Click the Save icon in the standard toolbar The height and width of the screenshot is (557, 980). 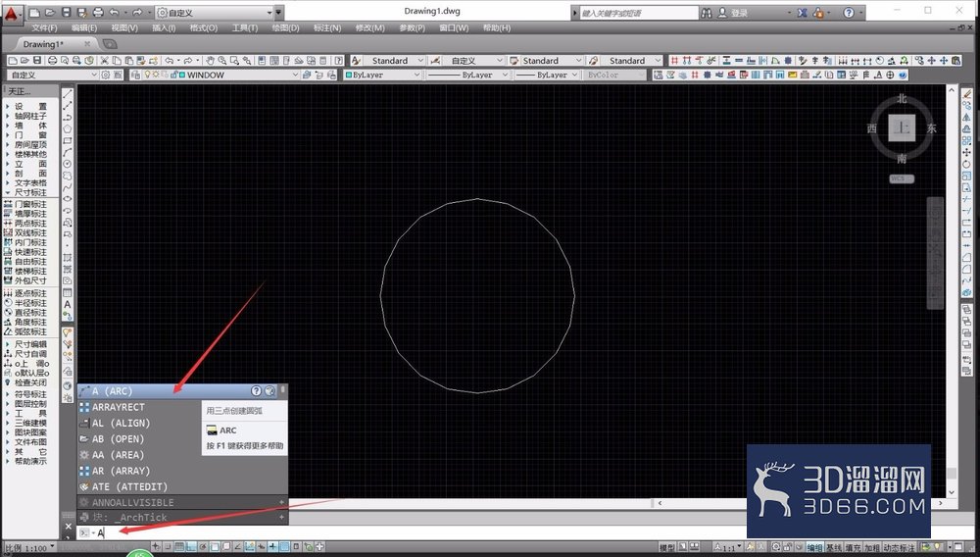pyautogui.click(x=37, y=61)
